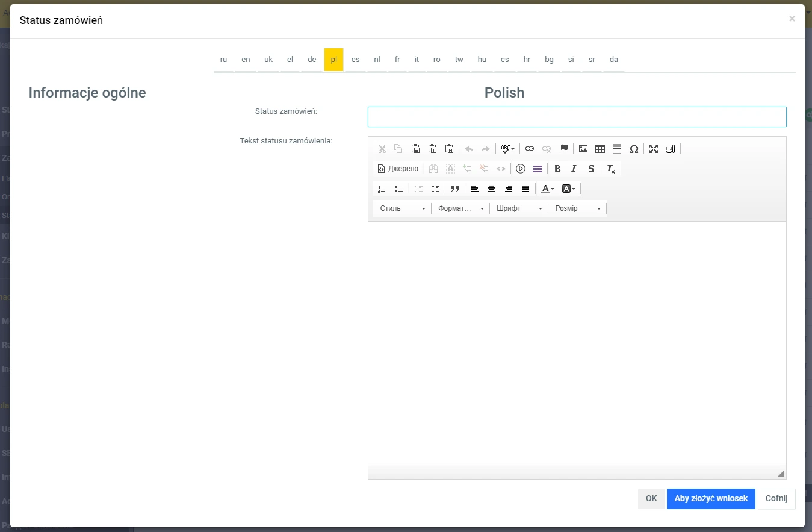Toggle strikethrough formatting
The width and height of the screenshot is (812, 532).
[591, 169]
